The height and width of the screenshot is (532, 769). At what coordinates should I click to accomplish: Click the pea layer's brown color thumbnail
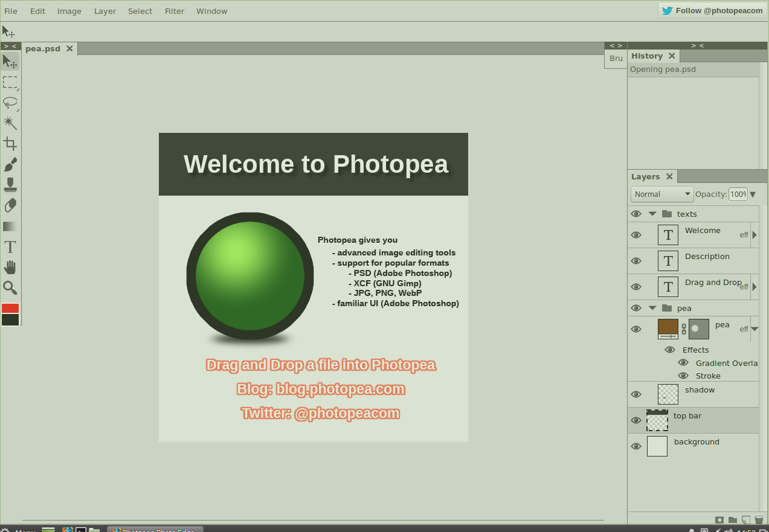coord(668,329)
